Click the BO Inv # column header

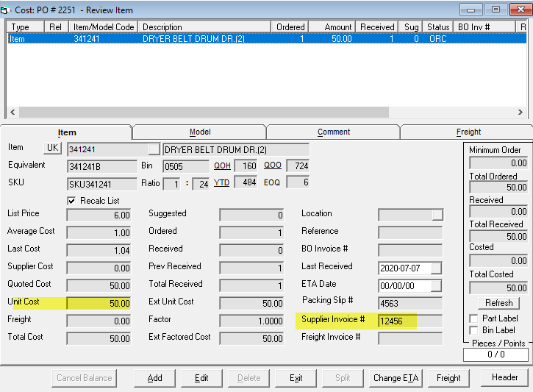point(484,27)
